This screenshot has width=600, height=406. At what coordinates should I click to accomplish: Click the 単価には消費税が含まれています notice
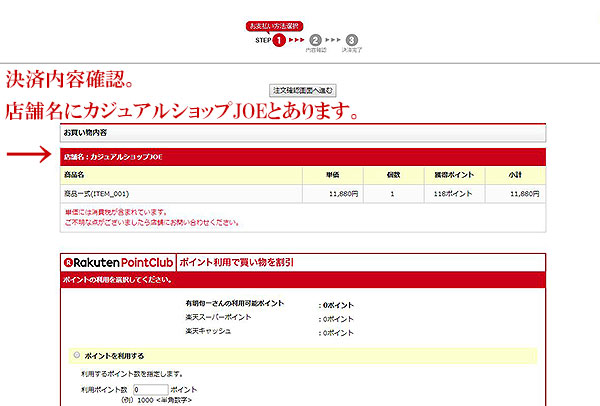pyautogui.click(x=116, y=212)
